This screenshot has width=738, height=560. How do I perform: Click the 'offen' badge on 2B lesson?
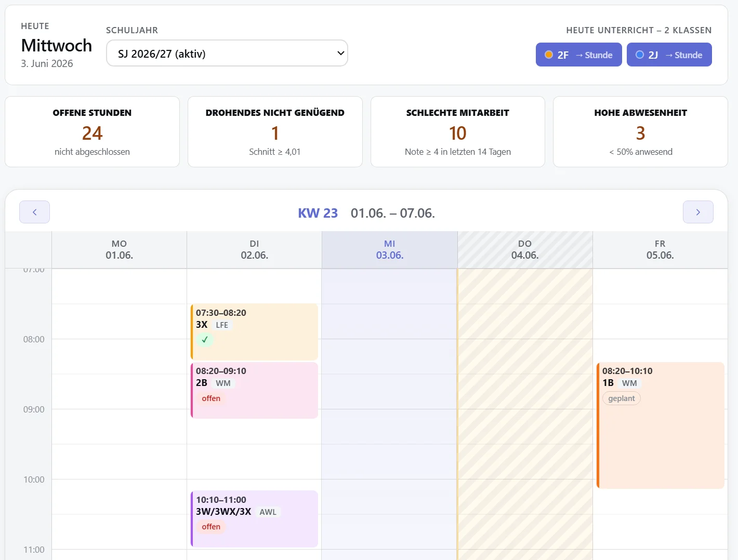[x=211, y=398]
